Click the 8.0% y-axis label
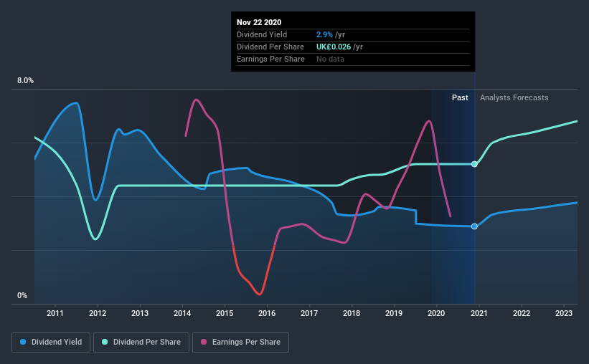The width and height of the screenshot is (589, 364). (x=25, y=81)
